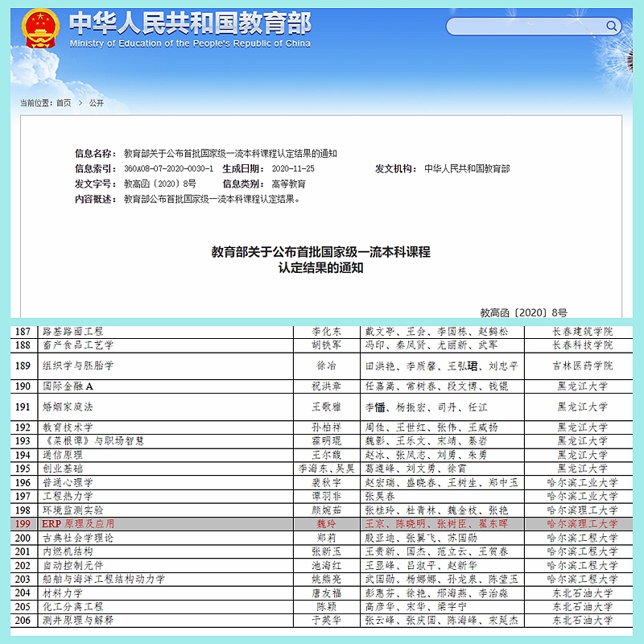Click row 206 测井原理与解释 course
This screenshot has width=644, height=644.
point(77,621)
